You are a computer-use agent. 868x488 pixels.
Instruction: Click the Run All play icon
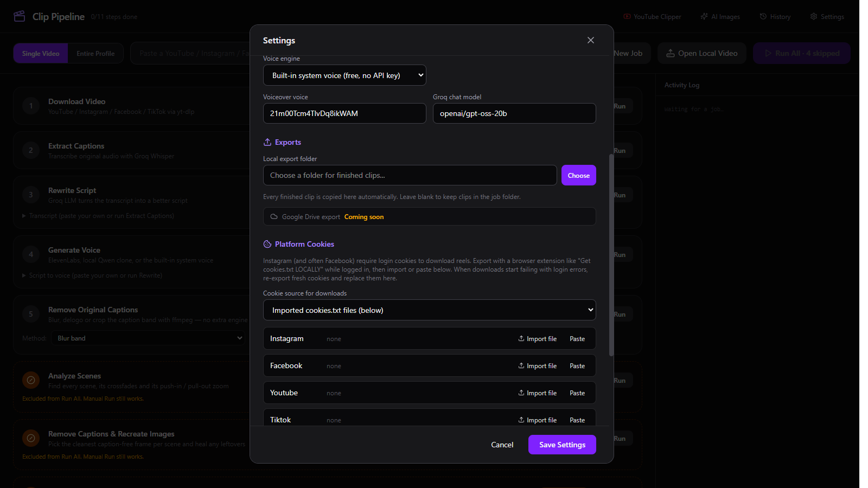(768, 53)
